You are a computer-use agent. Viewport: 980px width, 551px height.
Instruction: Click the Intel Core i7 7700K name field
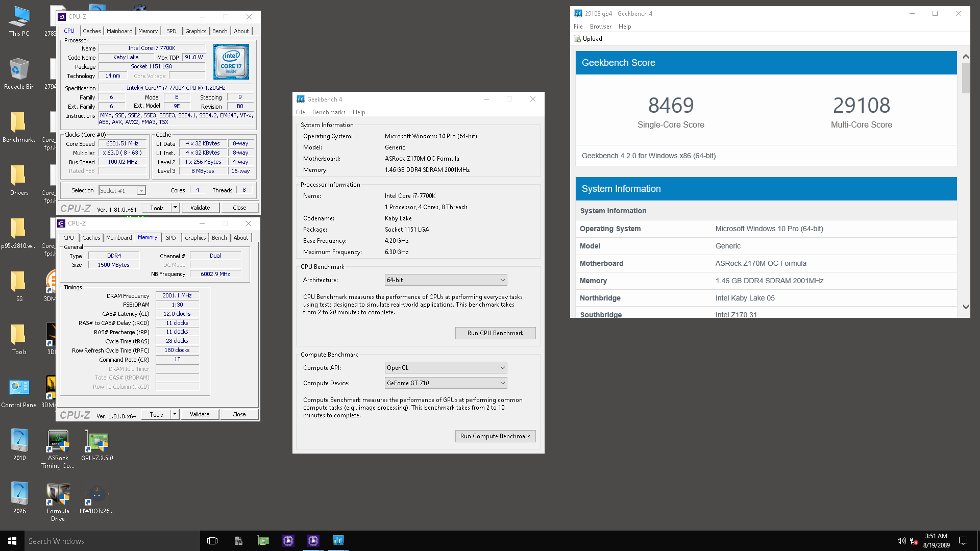point(152,48)
